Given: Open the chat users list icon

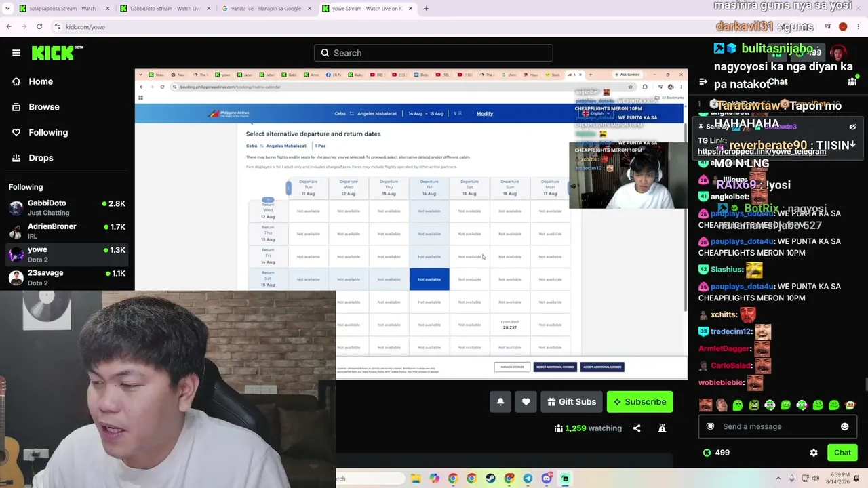Looking at the screenshot, I should tap(852, 82).
